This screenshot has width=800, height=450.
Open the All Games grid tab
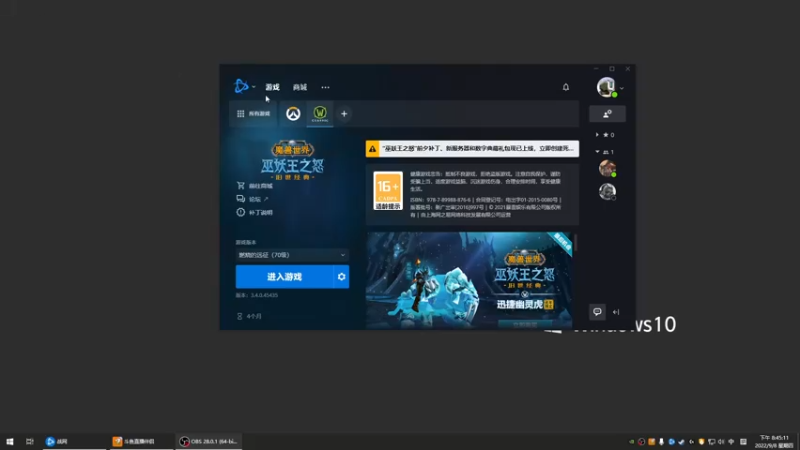254,114
